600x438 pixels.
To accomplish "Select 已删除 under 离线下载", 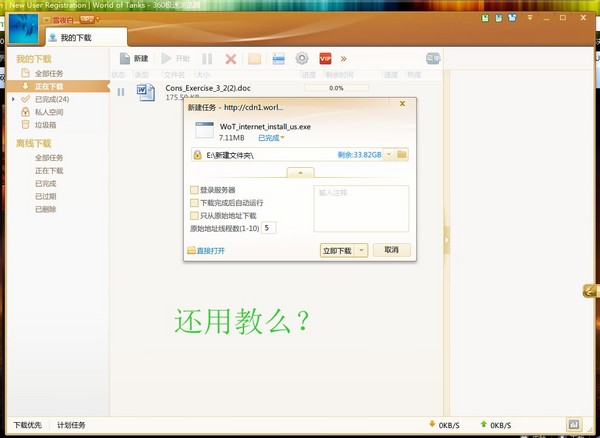I will coord(46,209).
